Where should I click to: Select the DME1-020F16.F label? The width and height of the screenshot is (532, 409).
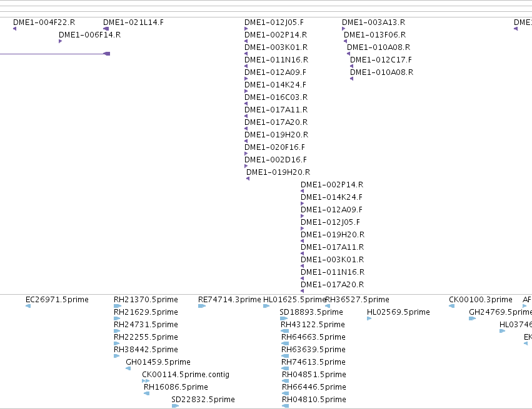tap(275, 147)
